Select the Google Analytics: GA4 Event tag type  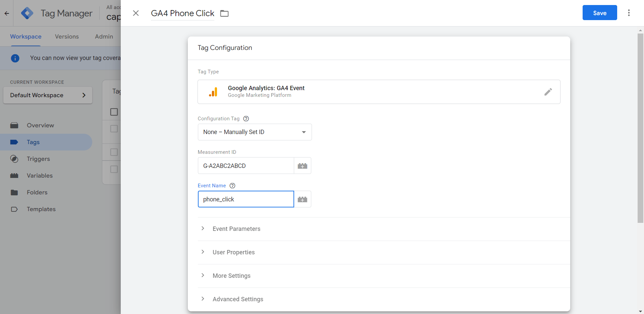click(x=379, y=92)
